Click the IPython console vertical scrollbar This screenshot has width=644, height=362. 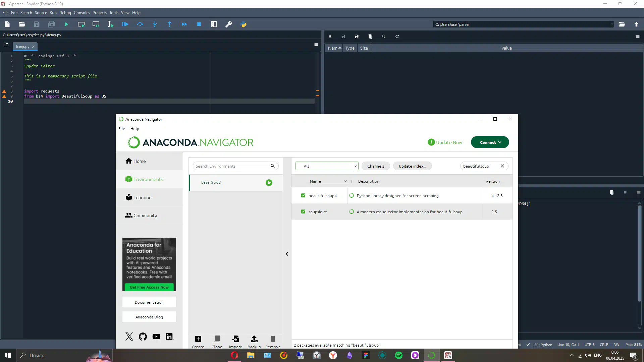click(639, 253)
